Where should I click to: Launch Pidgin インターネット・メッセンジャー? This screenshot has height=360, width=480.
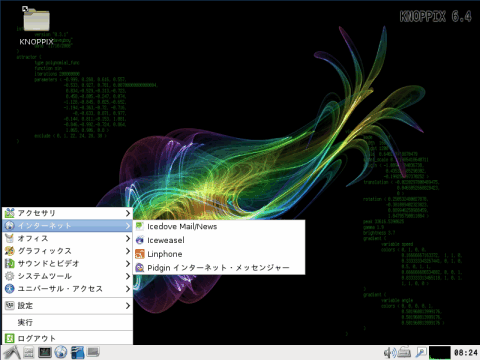(219, 268)
